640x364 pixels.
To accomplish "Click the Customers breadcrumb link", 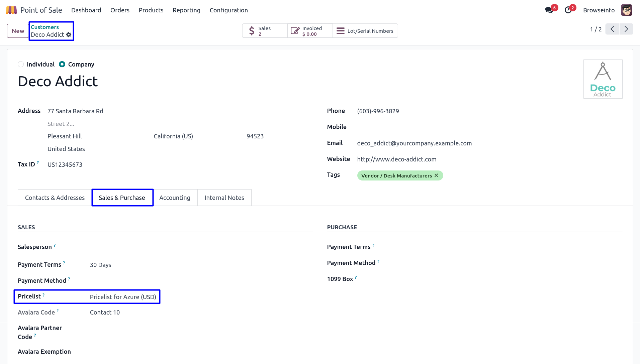I will [x=45, y=27].
